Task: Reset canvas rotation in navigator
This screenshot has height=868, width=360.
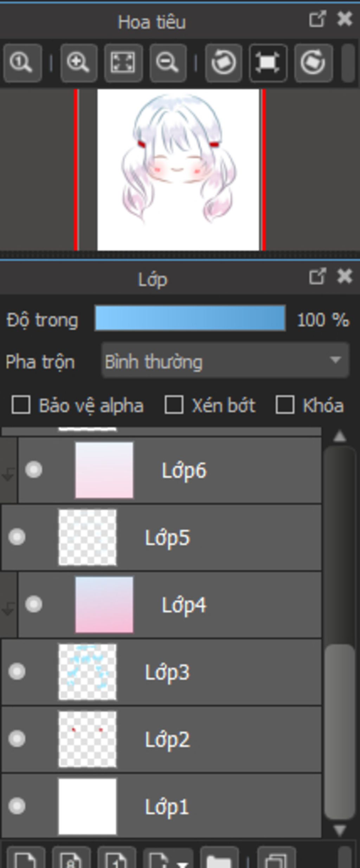Action: [x=268, y=63]
